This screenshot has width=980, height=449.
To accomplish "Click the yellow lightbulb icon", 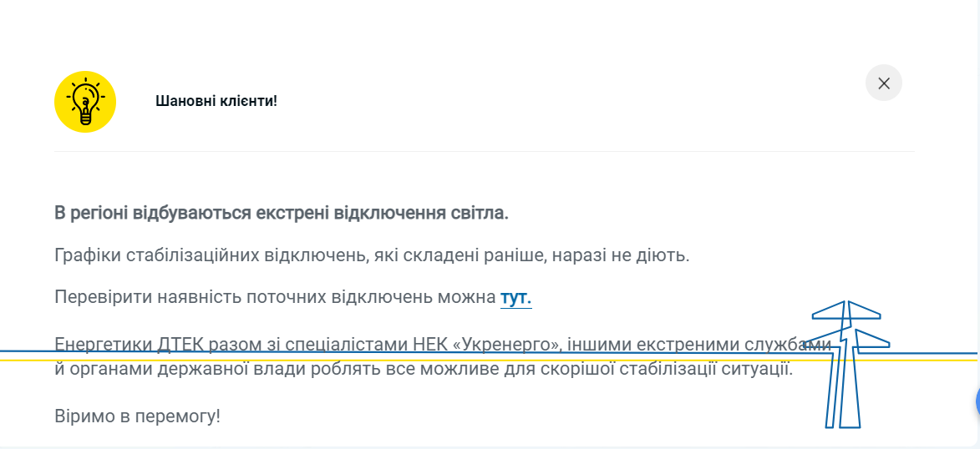I will [84, 102].
